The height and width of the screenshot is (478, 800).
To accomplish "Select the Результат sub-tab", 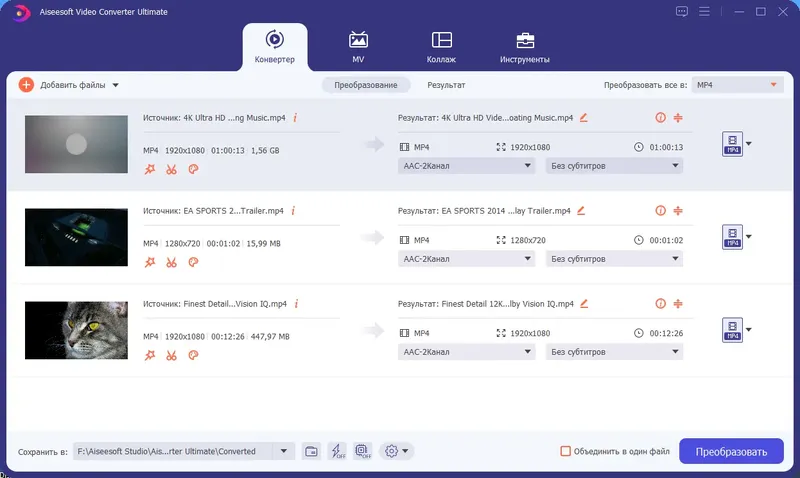I will 446,85.
